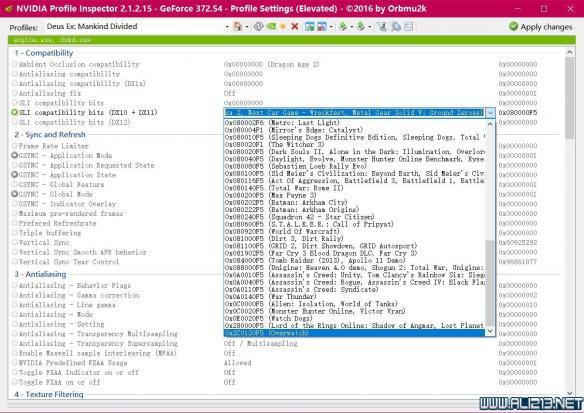
Task: Click the 4 - Texture Filtering section header
Action: [49, 394]
